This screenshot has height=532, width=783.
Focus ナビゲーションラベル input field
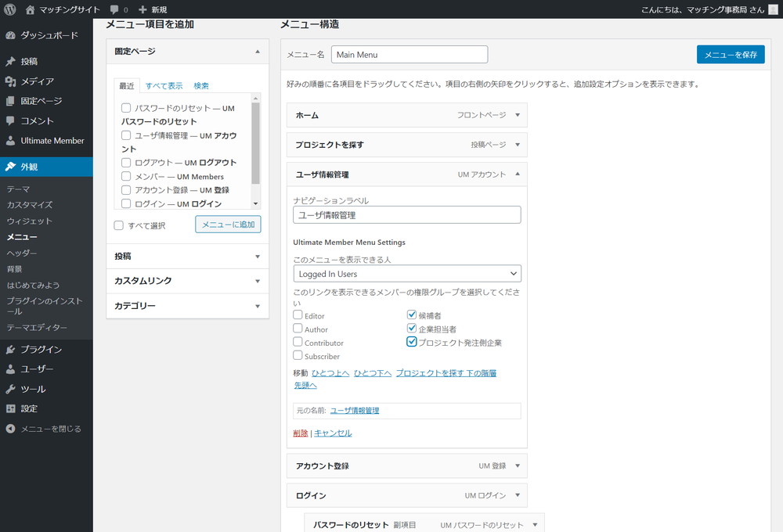(x=407, y=215)
